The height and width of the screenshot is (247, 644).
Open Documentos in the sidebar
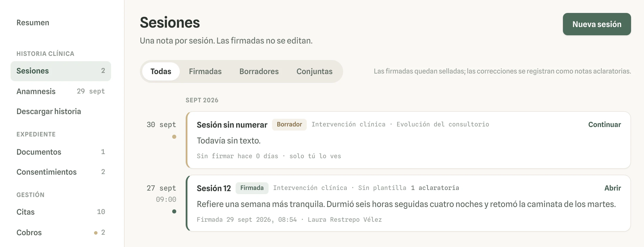(61, 152)
